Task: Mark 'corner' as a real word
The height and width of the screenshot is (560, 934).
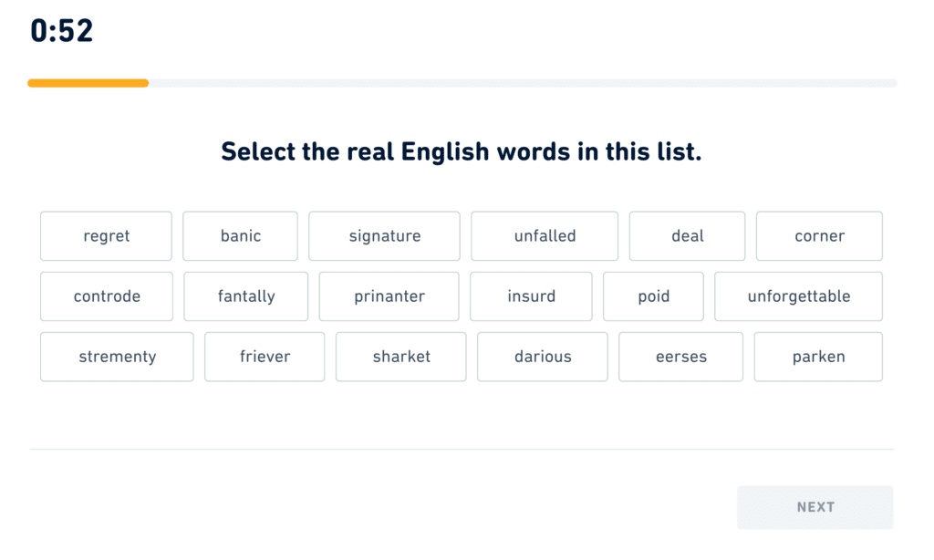Action: click(819, 236)
